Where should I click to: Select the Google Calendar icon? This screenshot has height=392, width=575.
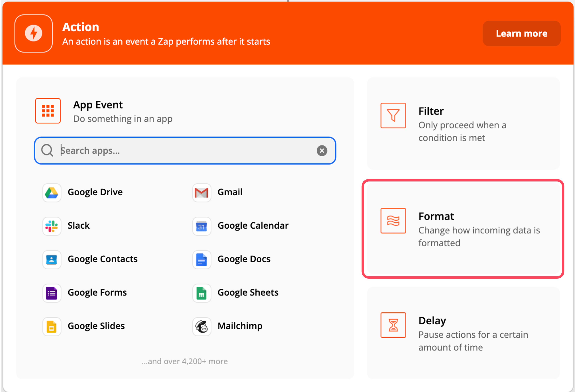coord(202,226)
